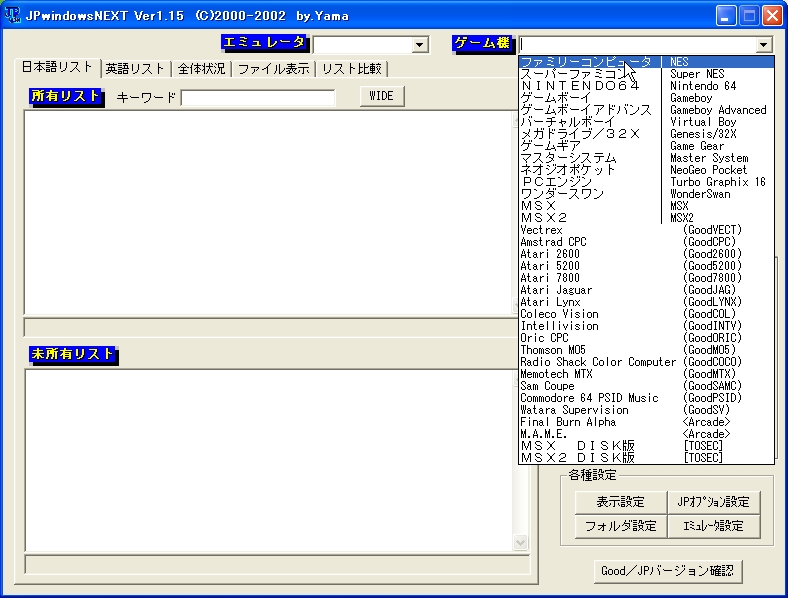Select Sam Coupe (GoodSAMC)
Image resolution: width=788 pixels, height=598 pixels.
[x=646, y=386]
